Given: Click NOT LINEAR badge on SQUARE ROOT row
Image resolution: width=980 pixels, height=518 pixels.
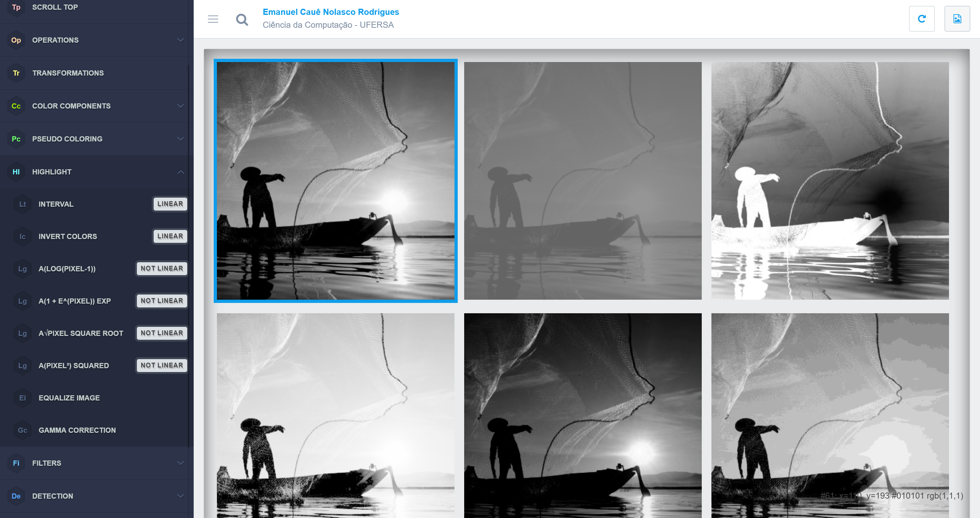Looking at the screenshot, I should 162,333.
